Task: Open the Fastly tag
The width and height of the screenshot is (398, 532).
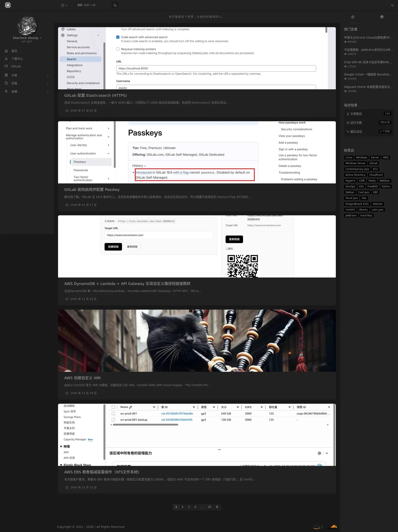Action: 372,181
